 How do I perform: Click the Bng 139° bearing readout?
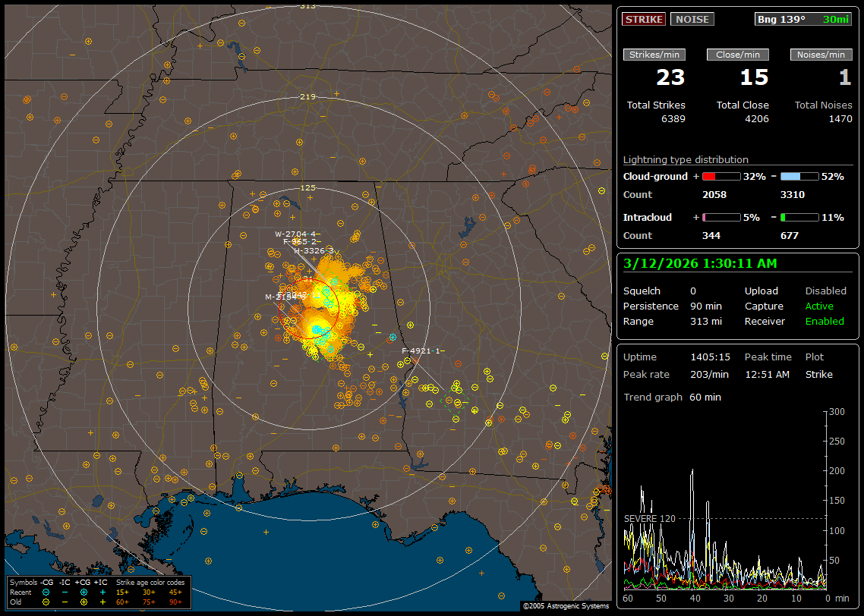tap(781, 19)
